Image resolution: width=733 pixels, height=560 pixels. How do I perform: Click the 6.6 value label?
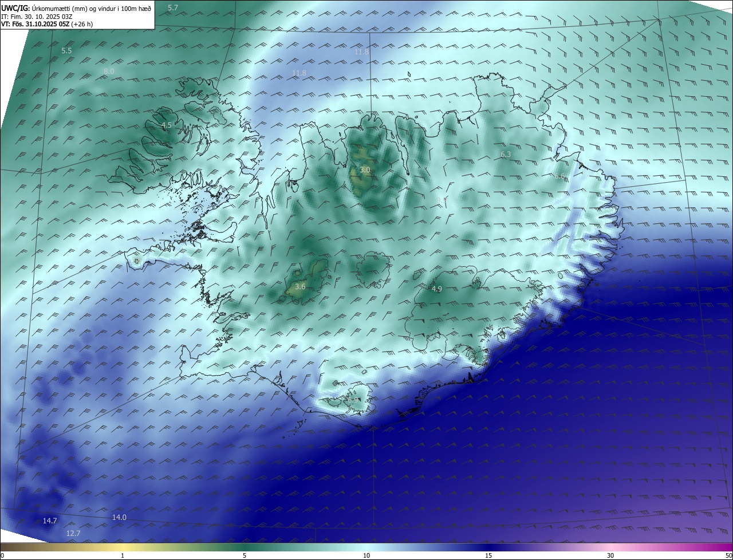(559, 176)
